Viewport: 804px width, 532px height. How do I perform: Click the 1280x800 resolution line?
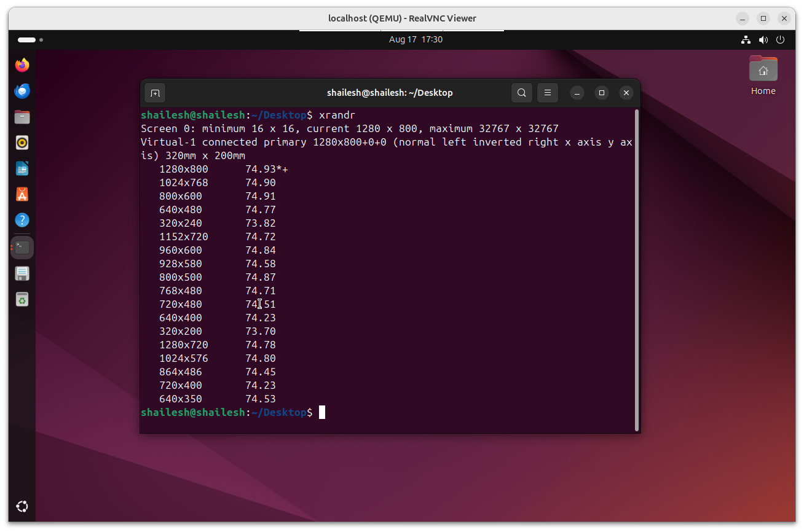click(x=224, y=170)
